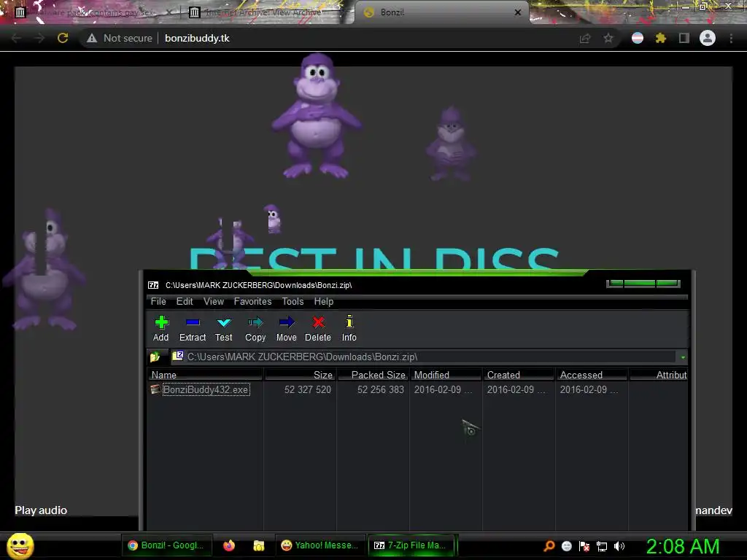Switch to the first Internet Archive tab

[x=90, y=12]
